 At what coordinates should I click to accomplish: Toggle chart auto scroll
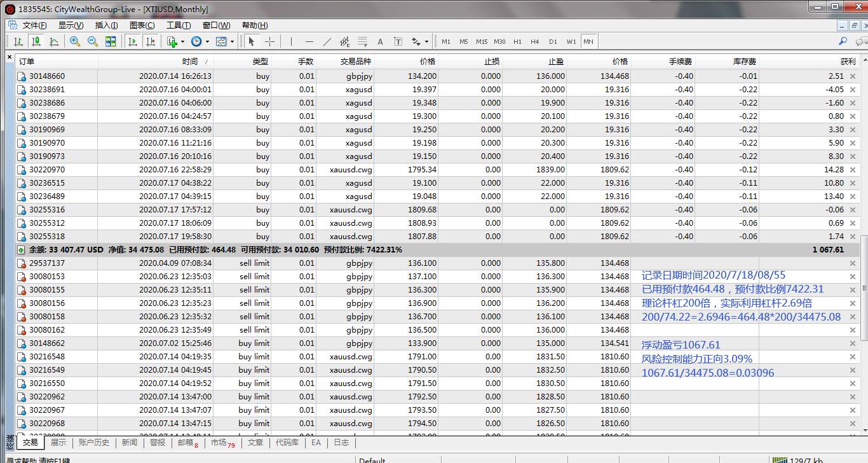133,41
